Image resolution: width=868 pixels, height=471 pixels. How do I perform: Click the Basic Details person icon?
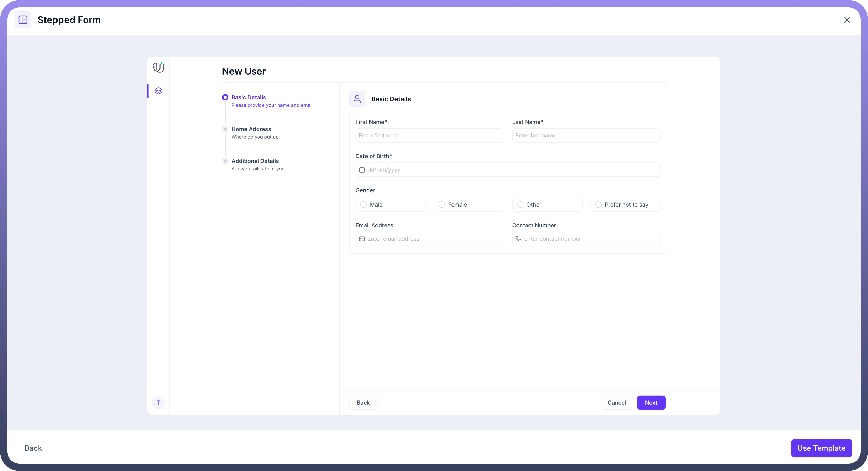click(357, 99)
